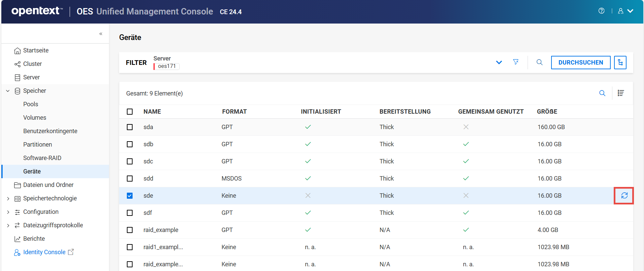Click the filter funnel icon
Screen dimensions: 644x271
coord(515,62)
